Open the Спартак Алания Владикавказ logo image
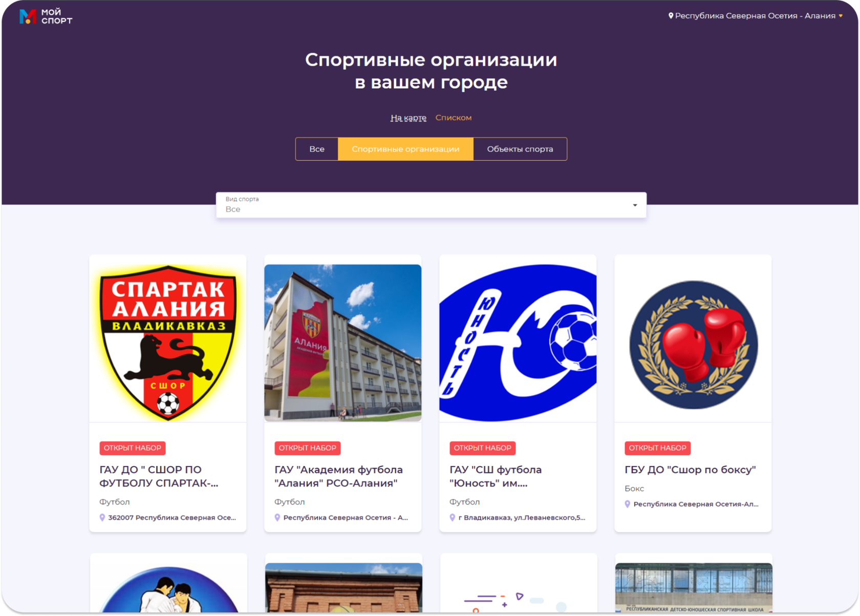860x616 pixels. (168, 343)
